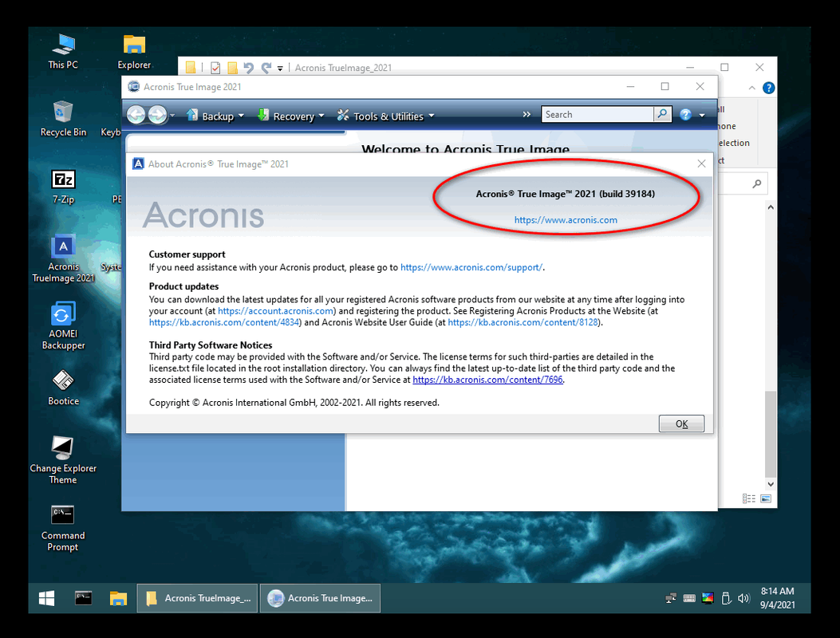Viewport: 840px width, 638px height.
Task: Switch Explorer to large icons view
Action: tap(766, 498)
